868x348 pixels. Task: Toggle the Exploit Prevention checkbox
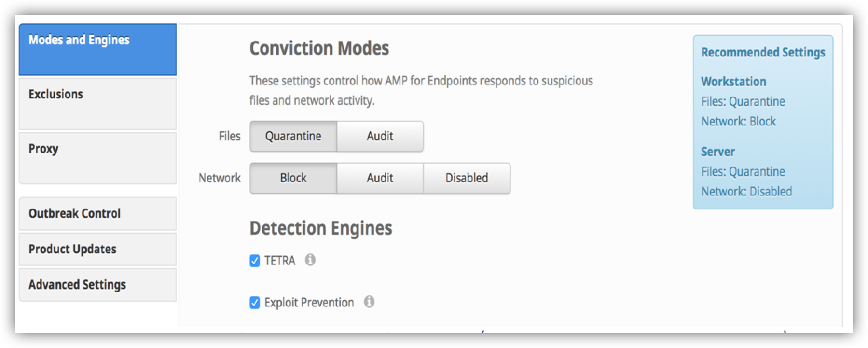(255, 303)
